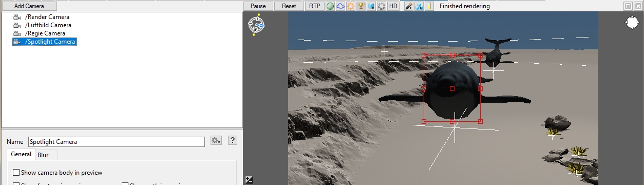This screenshot has width=644, height=185.
Task: Click the film reel icon in toolbar
Action: click(381, 6)
